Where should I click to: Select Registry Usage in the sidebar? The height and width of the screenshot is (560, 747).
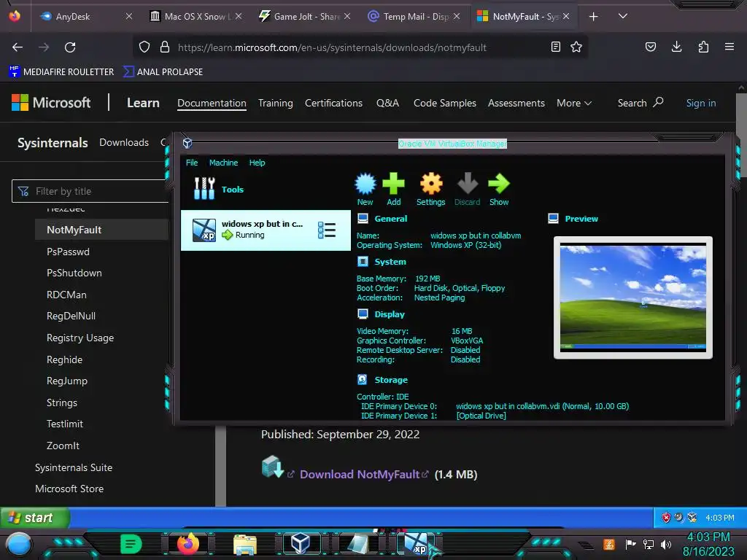80,338
